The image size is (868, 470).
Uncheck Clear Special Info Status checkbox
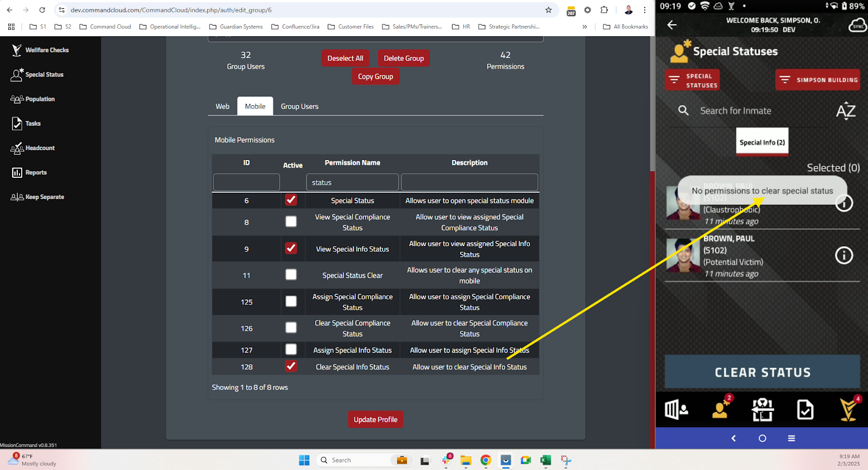[291, 366]
